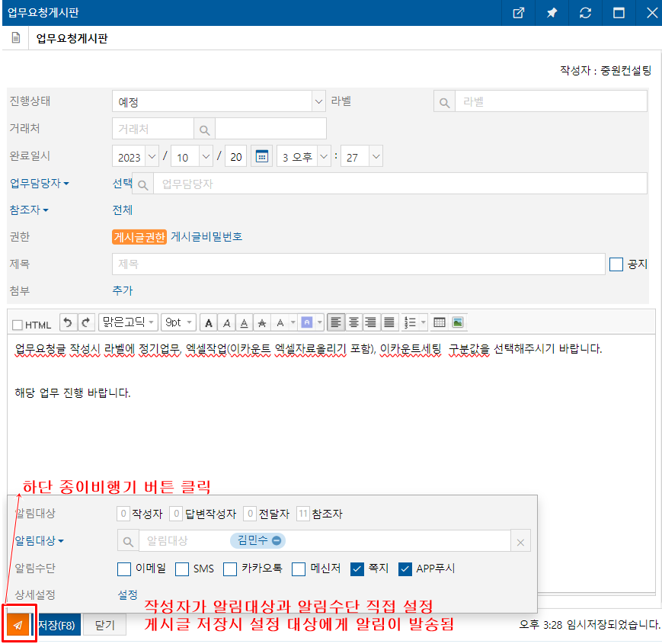
Task: Justify the text
Action: pyautogui.click(x=389, y=323)
